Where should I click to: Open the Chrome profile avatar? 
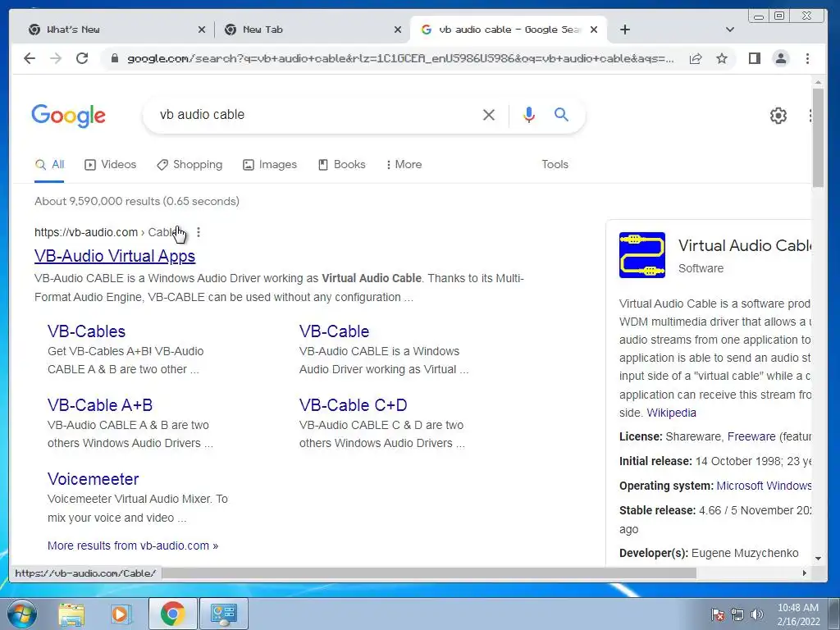pos(781,58)
